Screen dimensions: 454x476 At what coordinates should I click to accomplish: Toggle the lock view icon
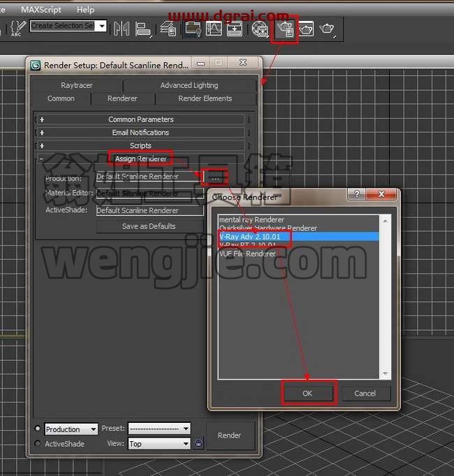click(198, 442)
